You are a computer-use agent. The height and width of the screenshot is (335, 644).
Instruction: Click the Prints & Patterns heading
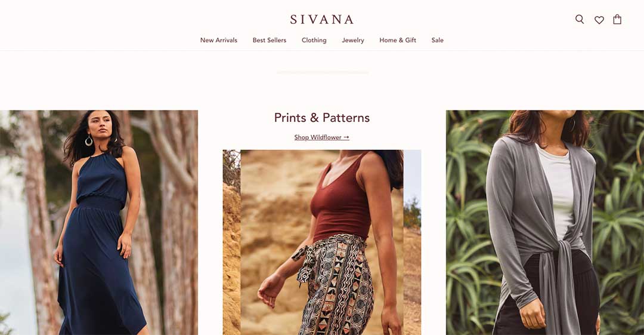point(321,118)
